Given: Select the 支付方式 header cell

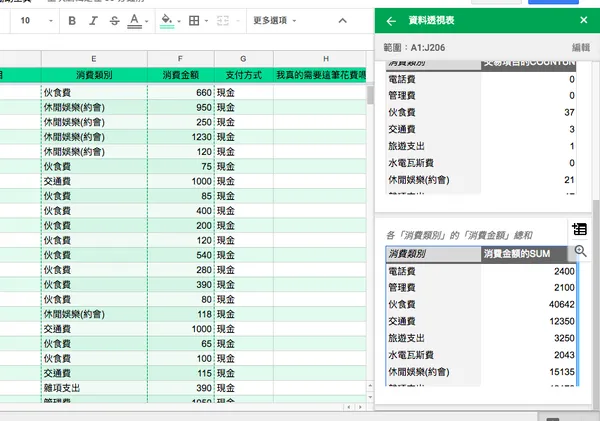Looking at the screenshot, I should 244,75.
